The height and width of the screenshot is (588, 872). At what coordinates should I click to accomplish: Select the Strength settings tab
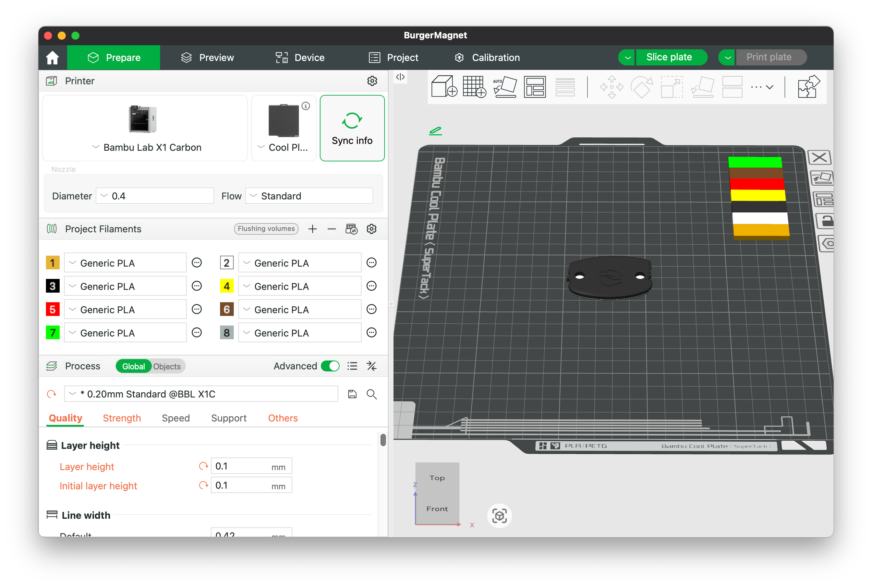(122, 418)
